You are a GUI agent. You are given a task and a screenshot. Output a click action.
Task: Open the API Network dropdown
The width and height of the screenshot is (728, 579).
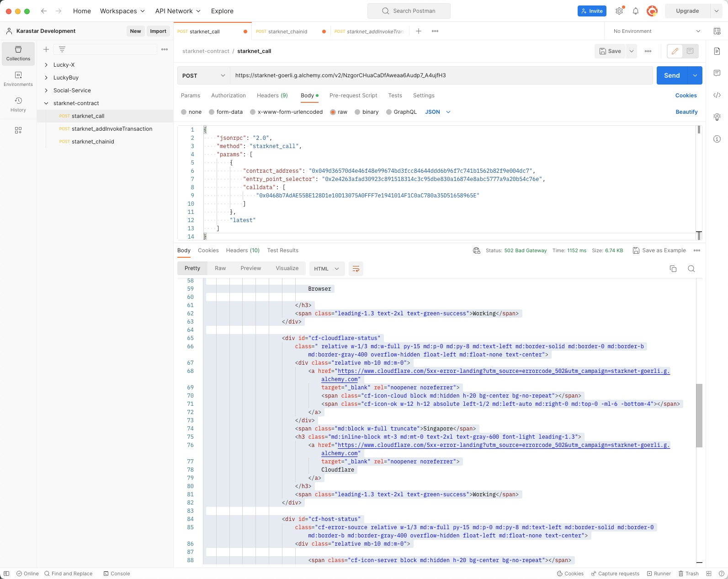178,11
